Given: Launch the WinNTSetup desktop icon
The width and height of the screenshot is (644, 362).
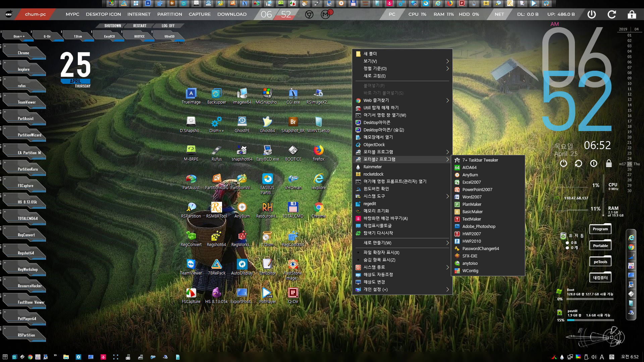Looking at the screenshot, I should pyautogui.click(x=318, y=124).
